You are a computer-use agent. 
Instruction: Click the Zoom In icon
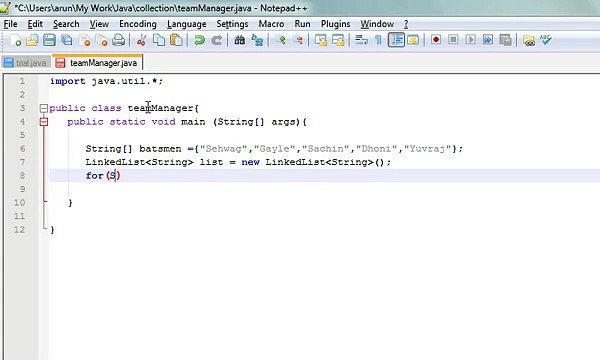[x=281, y=40]
